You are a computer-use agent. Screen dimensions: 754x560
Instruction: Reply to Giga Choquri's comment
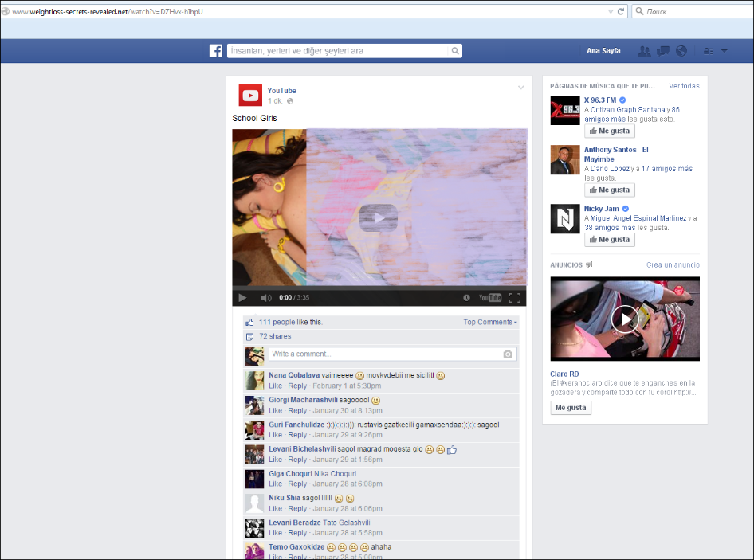tap(297, 484)
